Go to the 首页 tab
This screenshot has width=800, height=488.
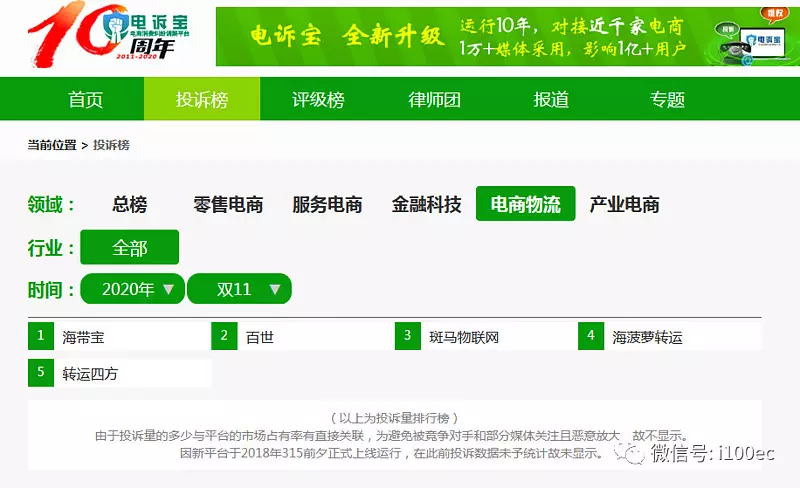click(86, 99)
